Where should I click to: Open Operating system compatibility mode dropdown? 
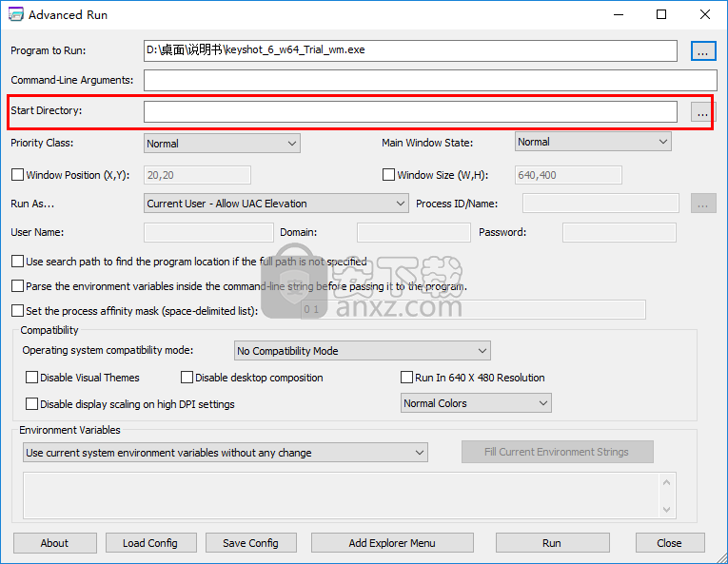coord(363,351)
